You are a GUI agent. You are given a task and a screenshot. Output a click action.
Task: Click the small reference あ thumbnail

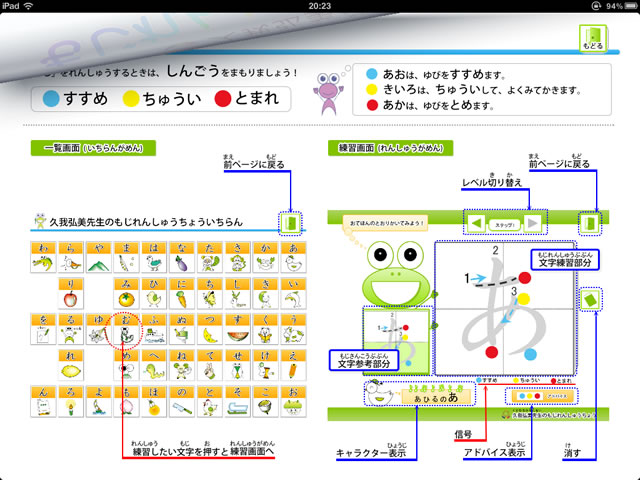tap(396, 341)
